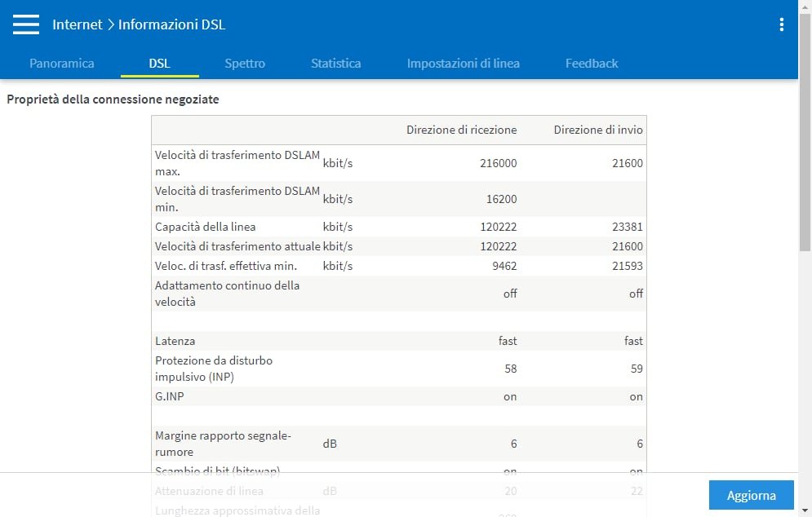812x517 pixels.
Task: Click the Internet breadcrumb link
Action: (78, 24)
